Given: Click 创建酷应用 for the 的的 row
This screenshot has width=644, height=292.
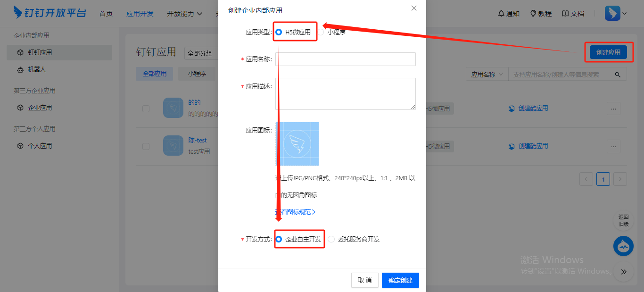Looking at the screenshot, I should 528,108.
